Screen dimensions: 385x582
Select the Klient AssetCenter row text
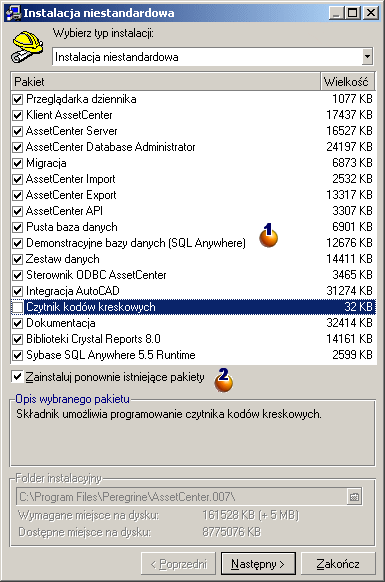[x=69, y=115]
